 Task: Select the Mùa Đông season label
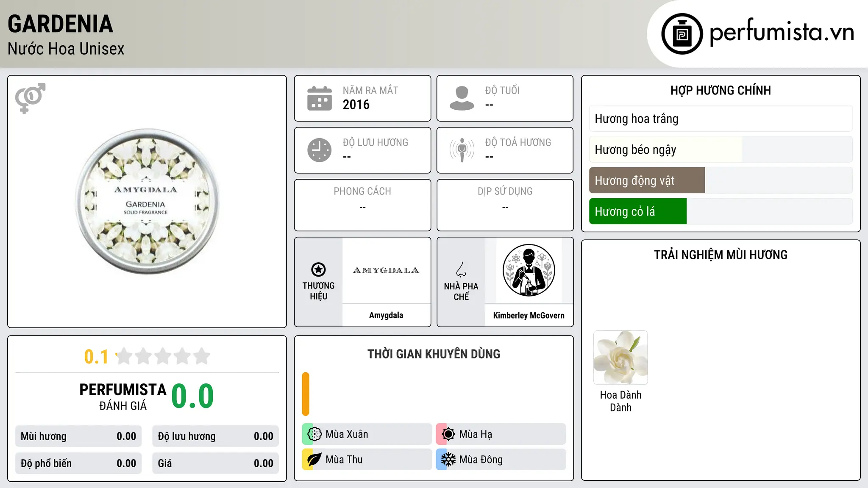(x=481, y=460)
